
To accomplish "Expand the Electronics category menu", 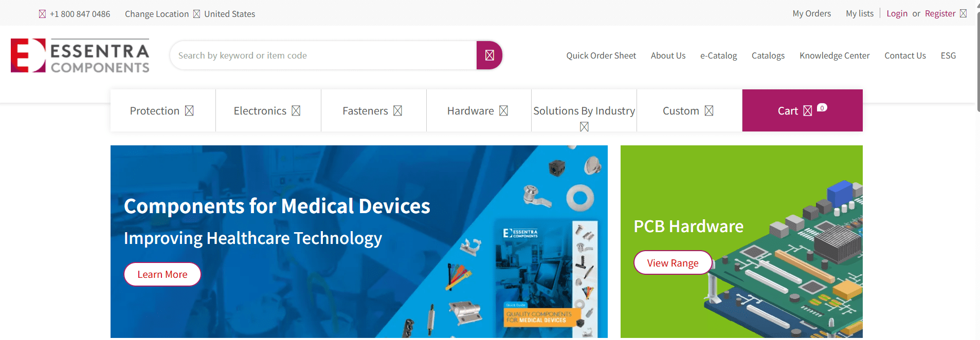I will pos(268,110).
